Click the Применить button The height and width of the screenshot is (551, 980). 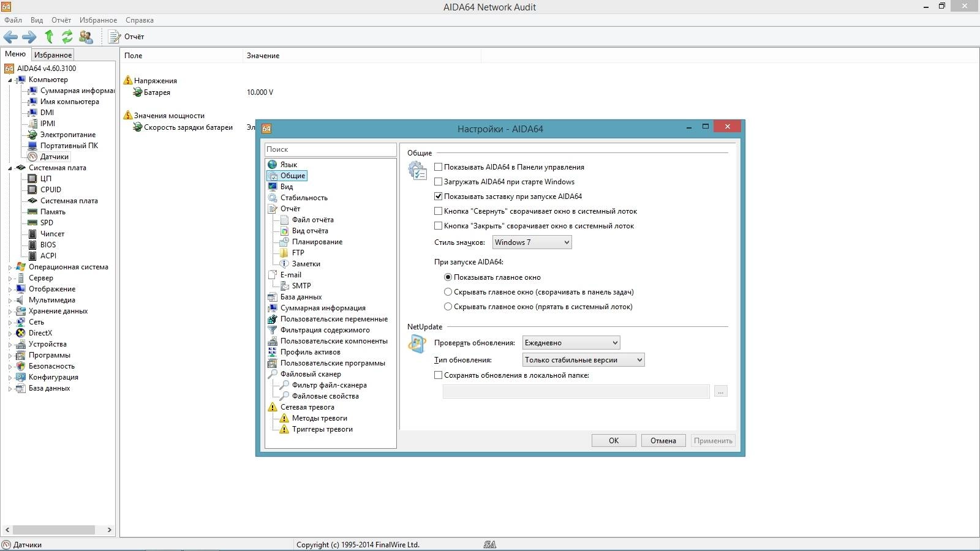click(713, 441)
